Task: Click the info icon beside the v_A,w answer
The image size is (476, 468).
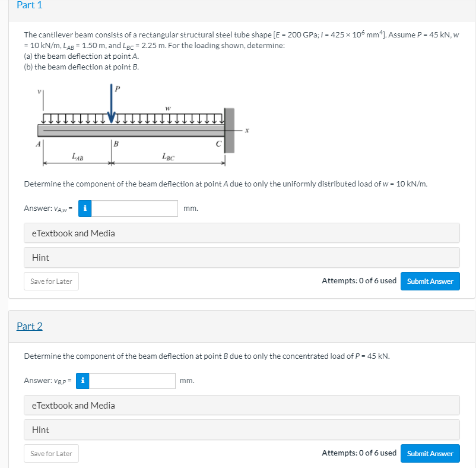Action: click(84, 208)
